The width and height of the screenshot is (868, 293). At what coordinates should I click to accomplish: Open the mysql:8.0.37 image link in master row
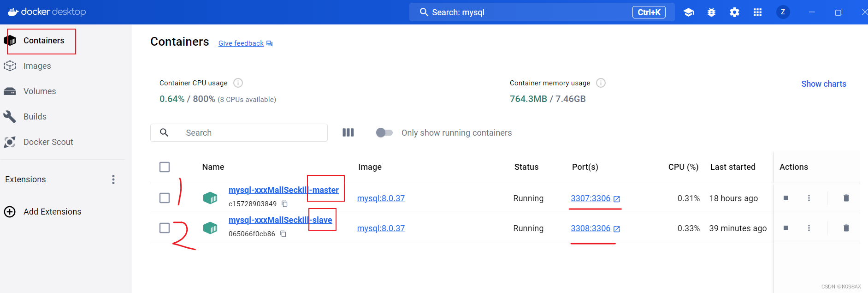[381, 198]
